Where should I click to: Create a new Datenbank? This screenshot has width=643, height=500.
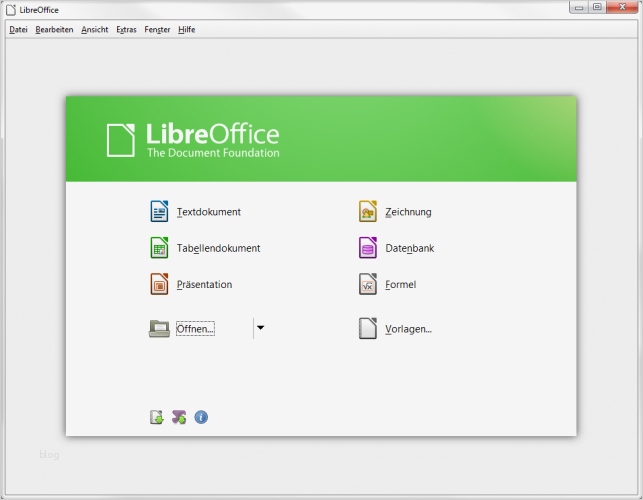[410, 248]
